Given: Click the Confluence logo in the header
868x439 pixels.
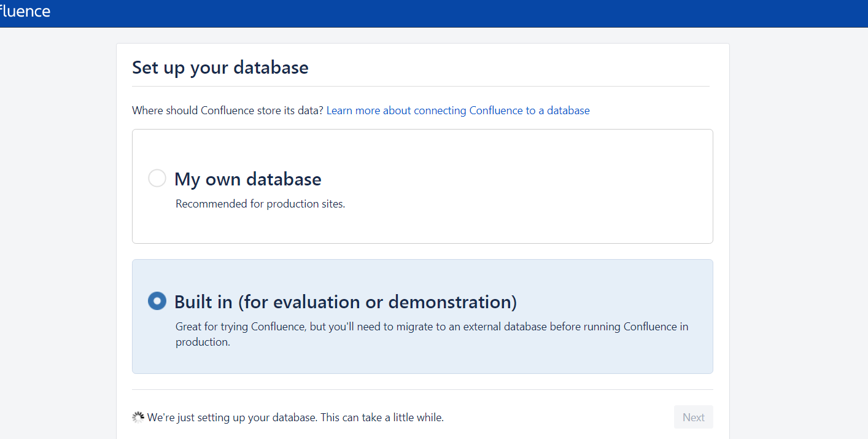Looking at the screenshot, I should 25,11.
